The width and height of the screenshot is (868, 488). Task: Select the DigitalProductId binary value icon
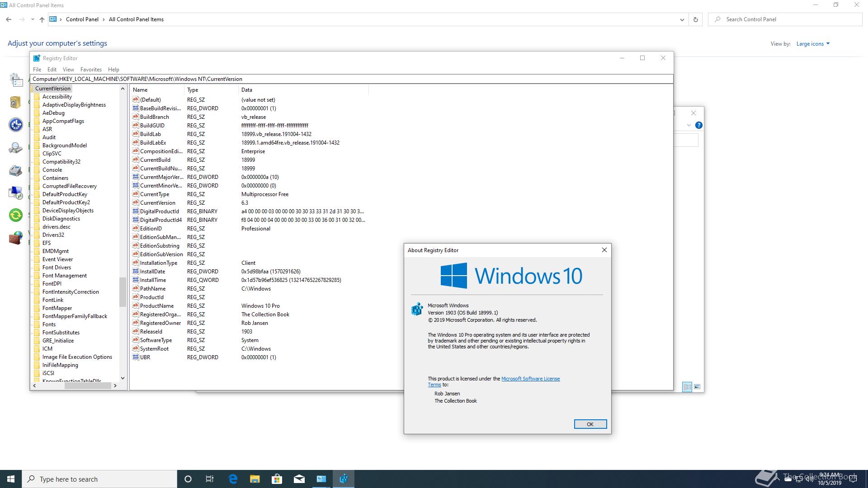[x=136, y=211]
